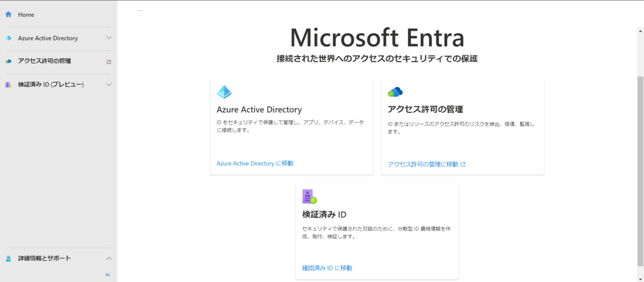Click subtitle 接続された世界へのアクセスのセキュリティでの保護
The height and width of the screenshot is (282, 644).
coord(377,59)
